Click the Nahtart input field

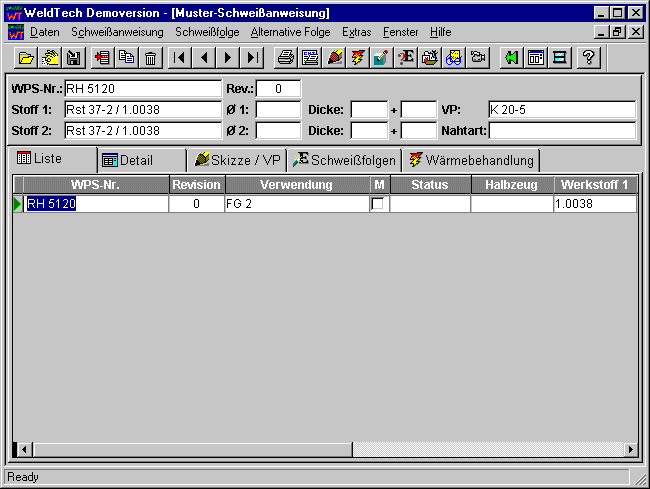click(x=562, y=130)
